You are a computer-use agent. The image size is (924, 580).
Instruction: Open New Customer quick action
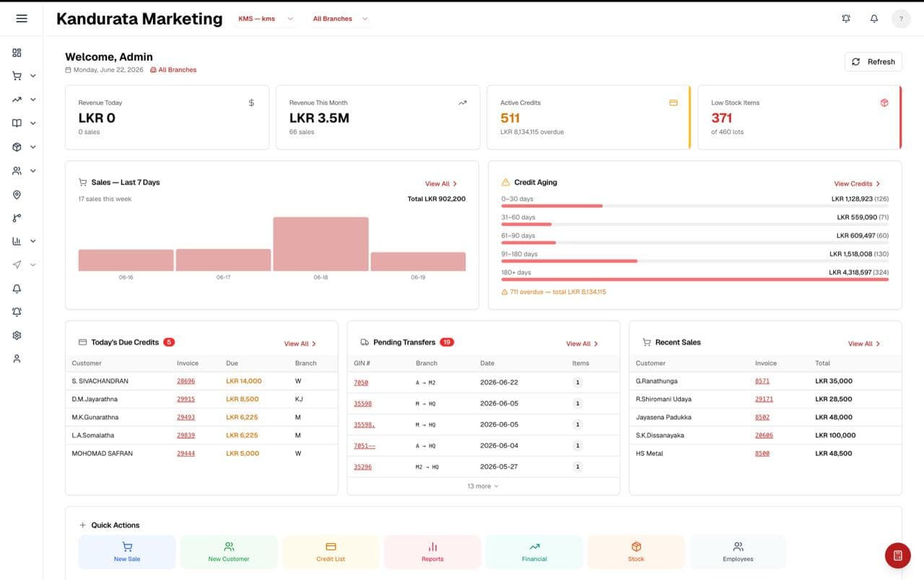coord(229,552)
